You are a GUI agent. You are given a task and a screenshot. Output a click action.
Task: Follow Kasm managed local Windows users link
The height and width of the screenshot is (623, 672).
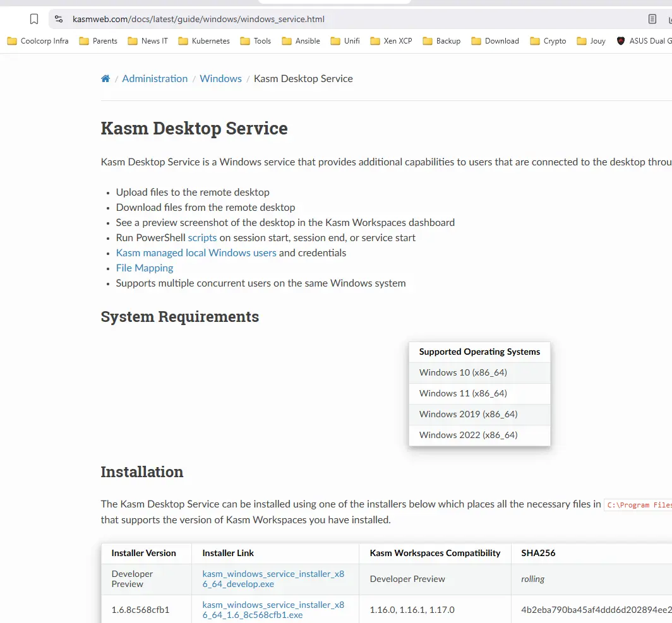[x=196, y=253]
